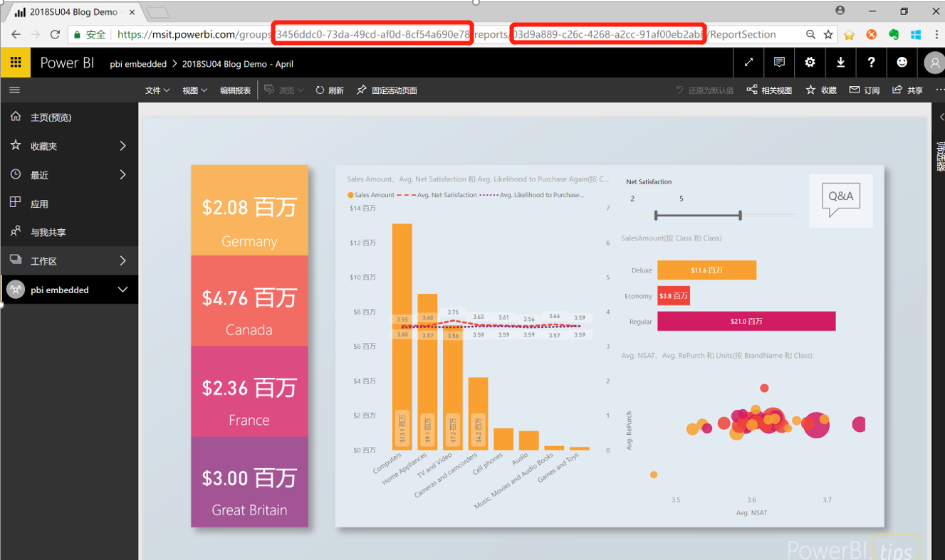
Task: Toggle favorite with the 收藏 star
Action: pyautogui.click(x=820, y=90)
